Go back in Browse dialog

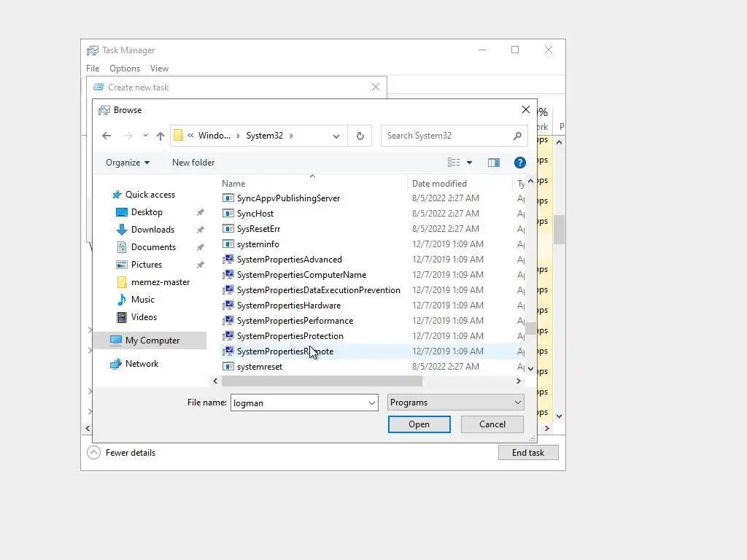point(107,136)
